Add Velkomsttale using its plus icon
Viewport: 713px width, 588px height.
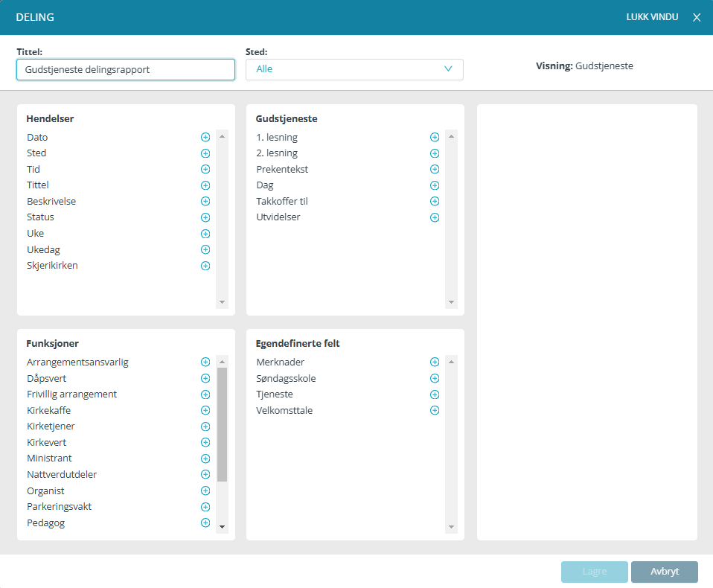(x=435, y=411)
